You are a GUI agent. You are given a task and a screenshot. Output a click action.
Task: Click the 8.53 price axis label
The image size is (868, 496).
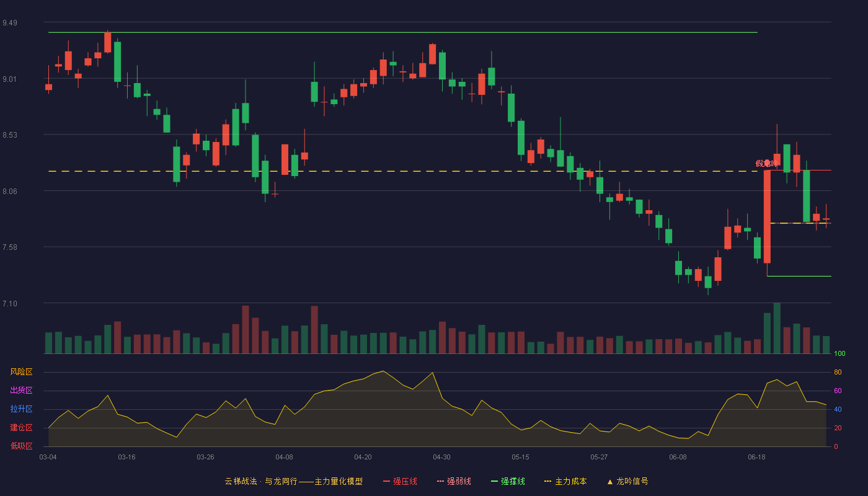pos(9,135)
